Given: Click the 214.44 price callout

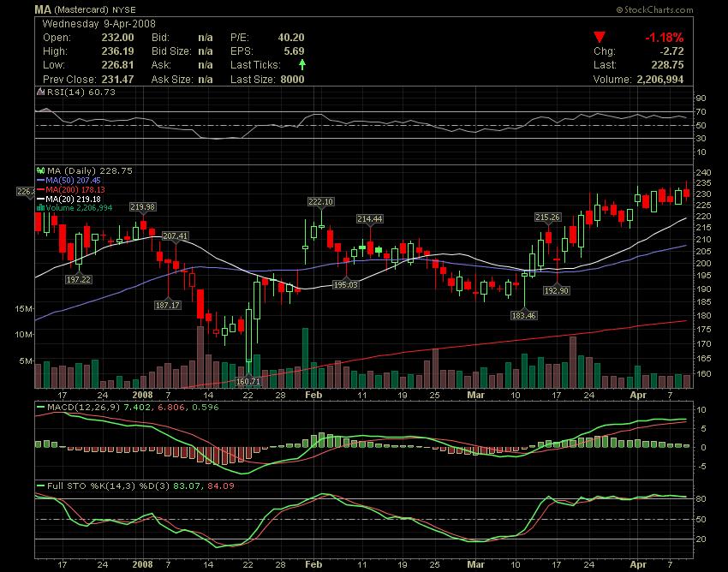Looking at the screenshot, I should tap(370, 218).
